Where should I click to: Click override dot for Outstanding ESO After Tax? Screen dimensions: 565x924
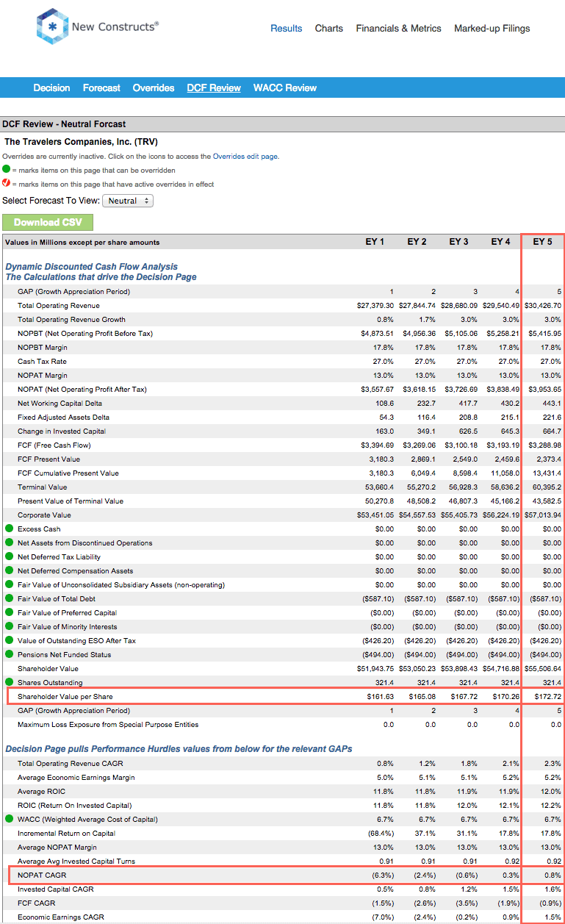(x=9, y=640)
